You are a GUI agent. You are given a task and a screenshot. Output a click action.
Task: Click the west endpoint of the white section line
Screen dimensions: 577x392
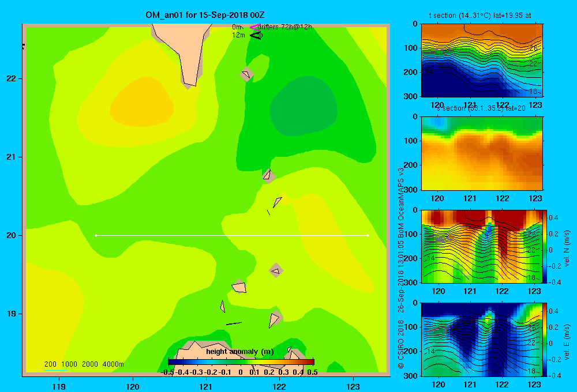coord(96,235)
